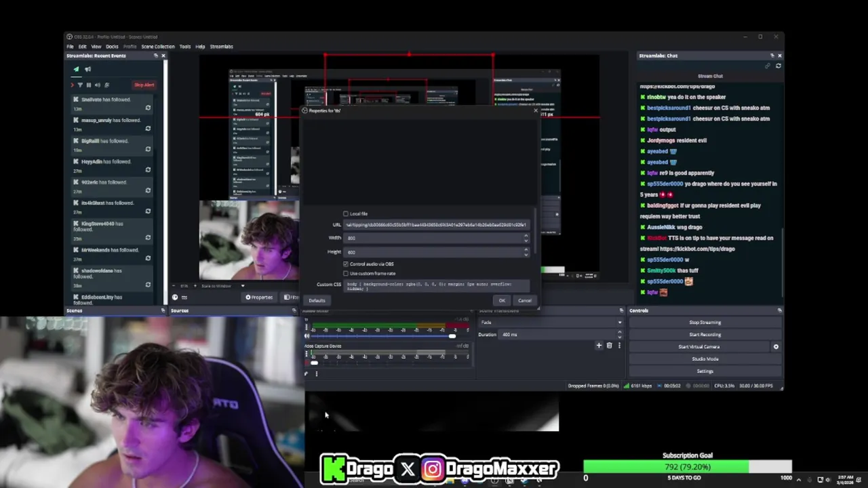The height and width of the screenshot is (488, 868).
Task: Adjust the Duration spinner arrows
Action: pyautogui.click(x=619, y=335)
